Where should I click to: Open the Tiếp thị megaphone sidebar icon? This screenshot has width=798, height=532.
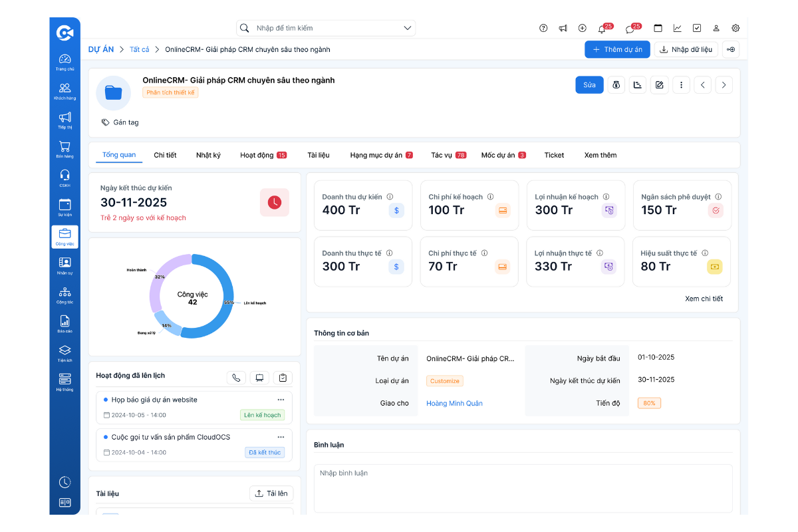click(x=65, y=120)
